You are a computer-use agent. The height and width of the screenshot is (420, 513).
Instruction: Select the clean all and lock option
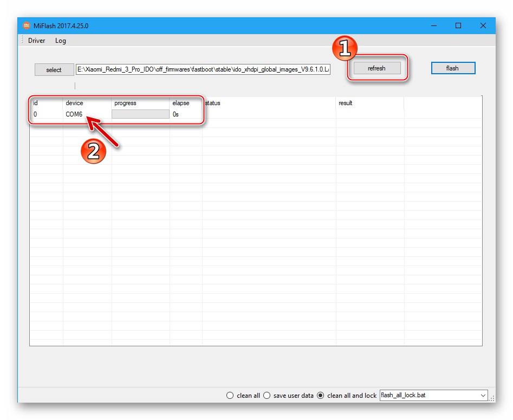pos(321,396)
